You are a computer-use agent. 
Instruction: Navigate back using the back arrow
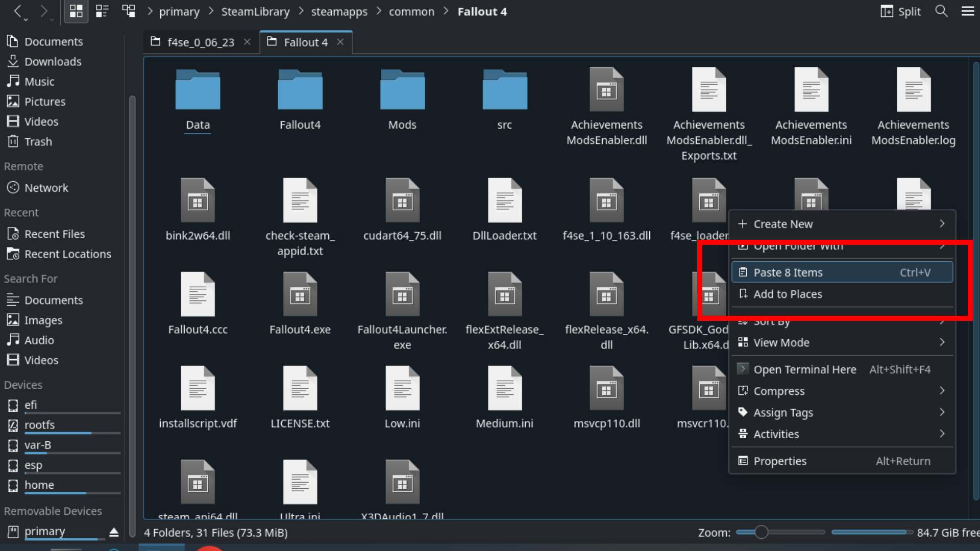click(x=18, y=11)
